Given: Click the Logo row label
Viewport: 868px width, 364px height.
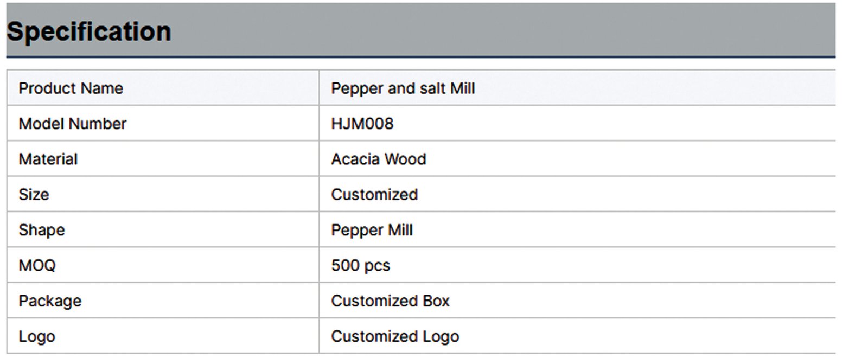Looking at the screenshot, I should [37, 336].
